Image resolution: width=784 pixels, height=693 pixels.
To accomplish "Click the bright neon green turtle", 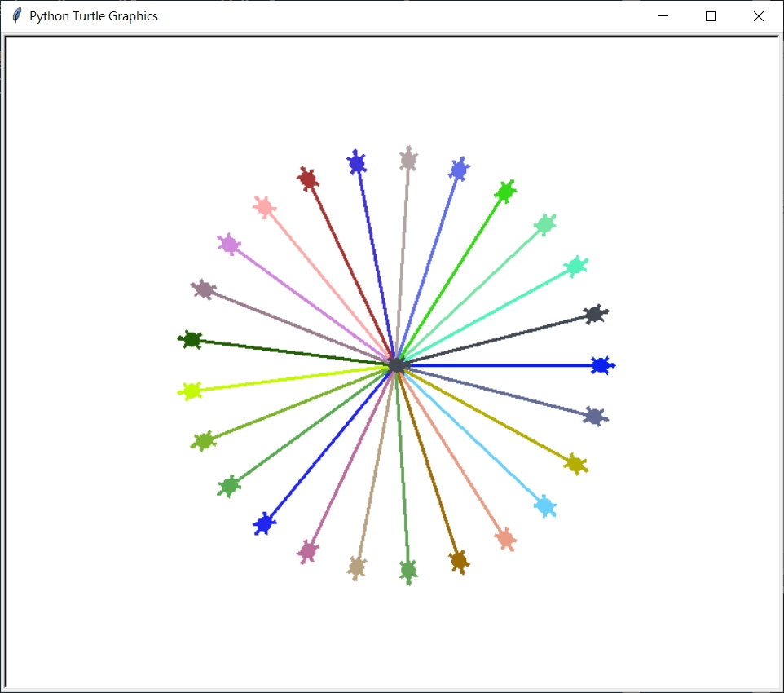I will click(x=505, y=192).
